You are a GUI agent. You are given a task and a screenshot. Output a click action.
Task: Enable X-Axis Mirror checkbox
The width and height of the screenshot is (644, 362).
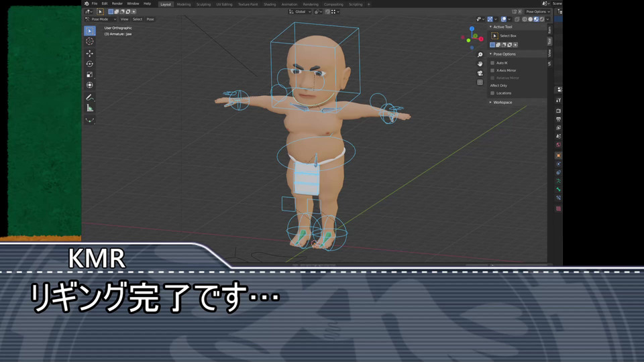(492, 70)
